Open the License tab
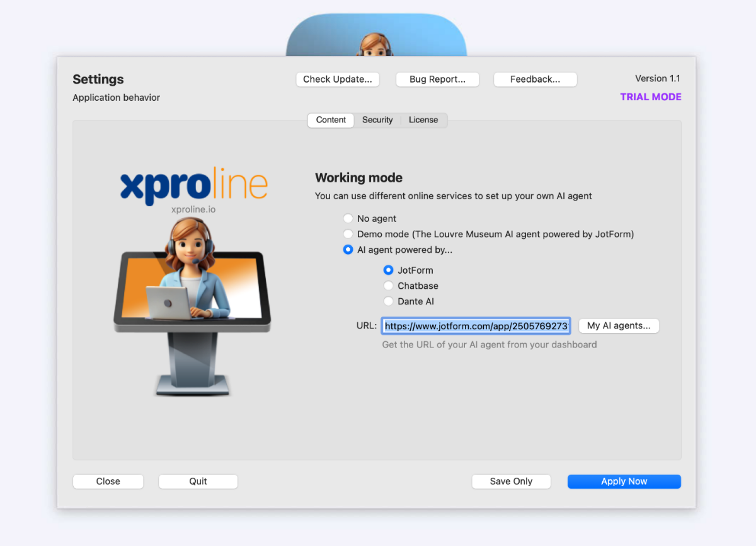This screenshot has height=546, width=756. [x=423, y=120]
